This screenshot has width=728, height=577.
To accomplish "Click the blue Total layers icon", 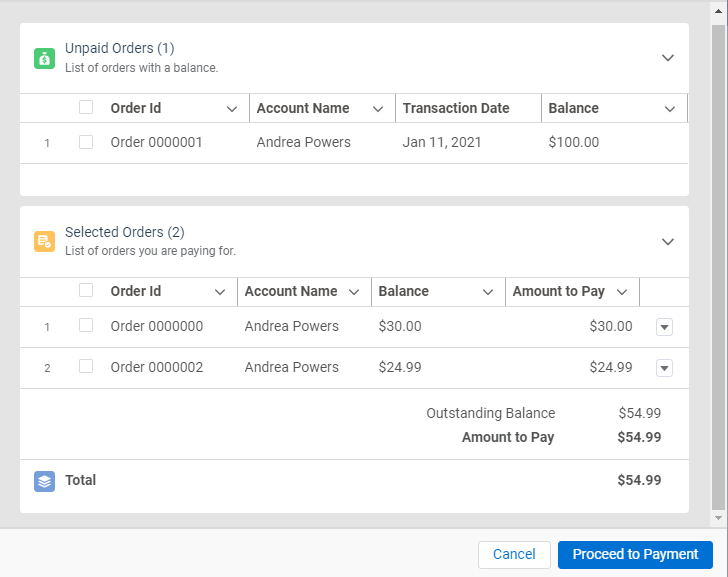I will pyautogui.click(x=44, y=481).
